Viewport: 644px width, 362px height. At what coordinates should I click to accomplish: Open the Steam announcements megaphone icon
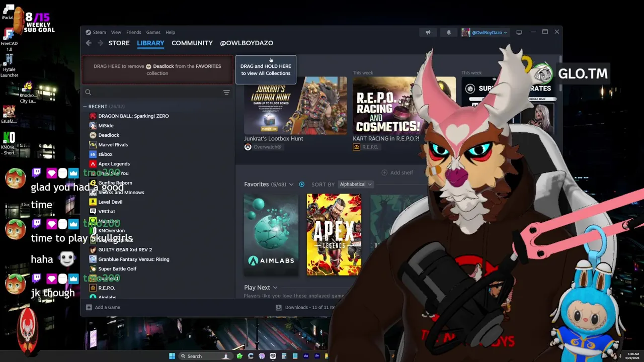tap(428, 32)
